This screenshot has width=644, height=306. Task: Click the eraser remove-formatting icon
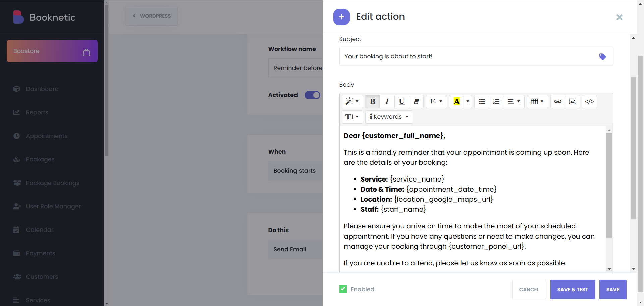pyautogui.click(x=416, y=101)
